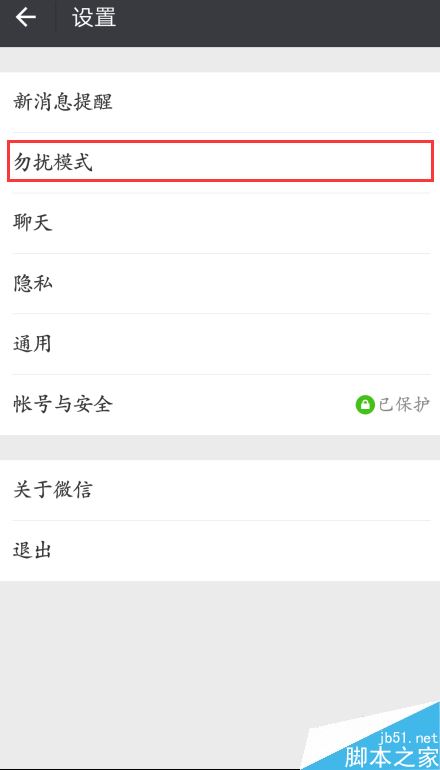Go to 隐私 privacy settings
Screen dimensions: 440x770
(220, 283)
